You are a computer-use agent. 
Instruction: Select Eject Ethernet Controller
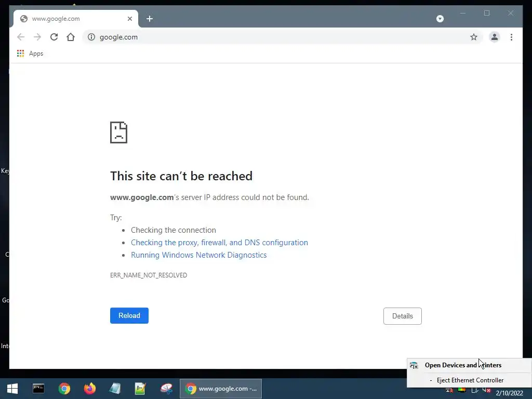pyautogui.click(x=470, y=380)
